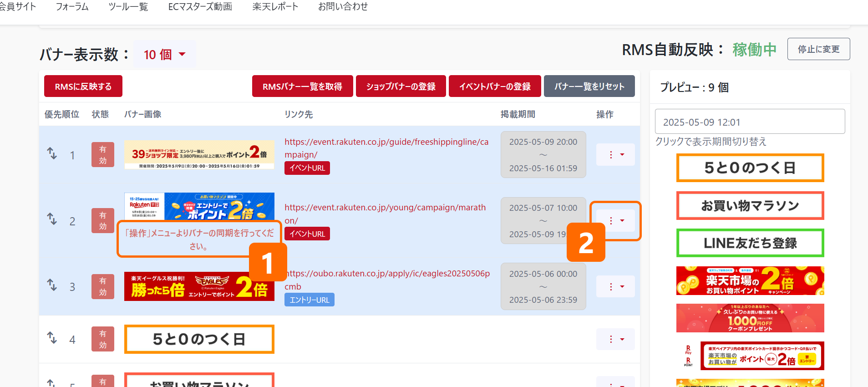Click preview 5と0のつく日 banner
Screen dimensions: 868x387
pos(750,168)
